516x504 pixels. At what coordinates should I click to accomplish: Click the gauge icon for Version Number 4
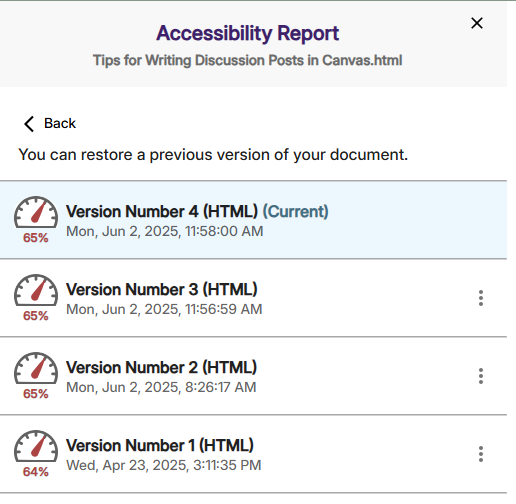[36, 212]
